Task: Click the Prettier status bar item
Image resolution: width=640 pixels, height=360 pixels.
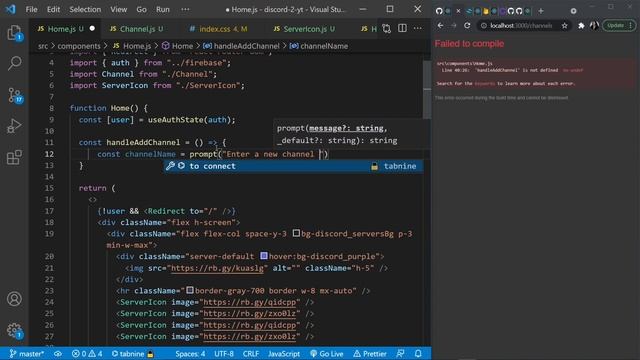Action: 370,354
